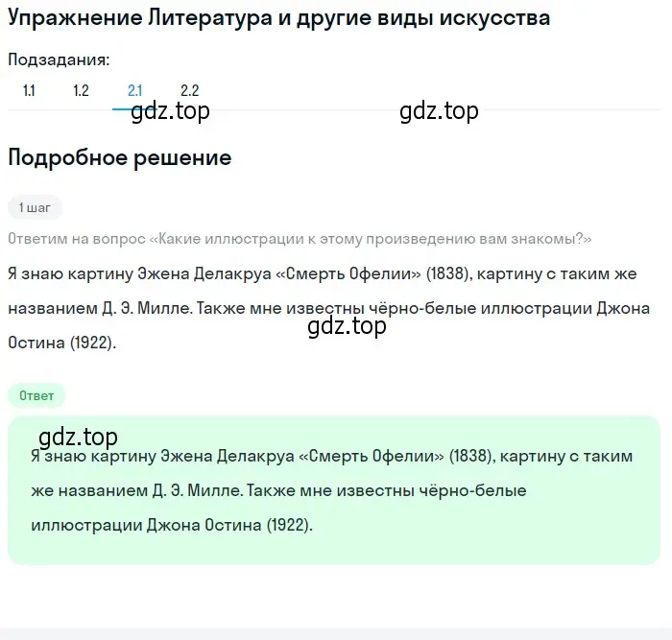Click the green 'Ответ' badge
Viewport: 672px width, 640px height.
tap(36, 395)
